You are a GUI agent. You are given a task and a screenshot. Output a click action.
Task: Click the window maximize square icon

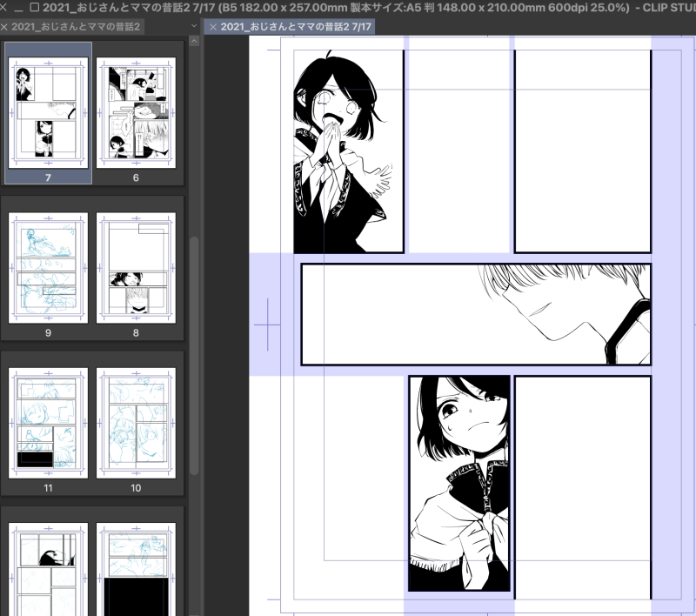coord(34,7)
